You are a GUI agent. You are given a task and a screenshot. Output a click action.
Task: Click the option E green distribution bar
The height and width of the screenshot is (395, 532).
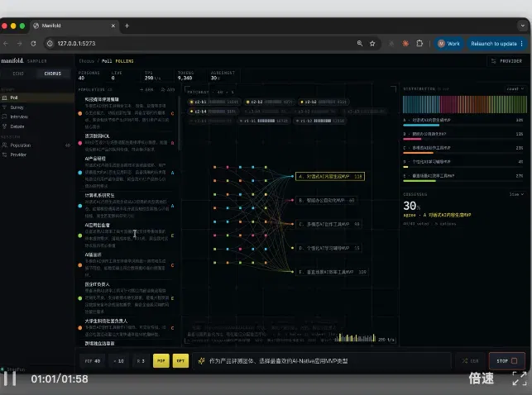[419, 181]
